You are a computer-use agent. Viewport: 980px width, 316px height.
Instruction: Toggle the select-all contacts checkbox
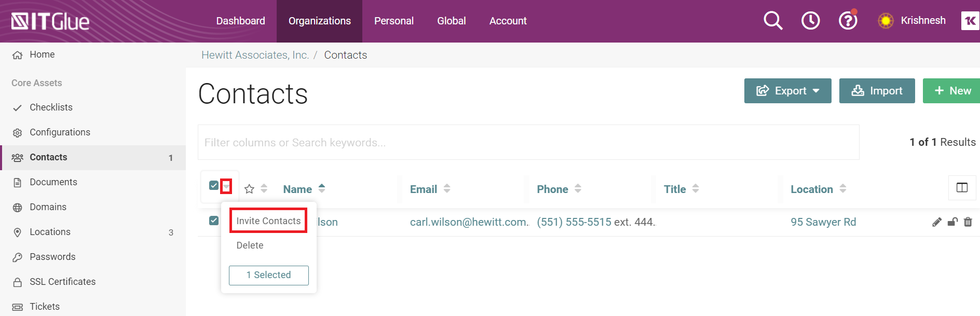click(x=214, y=185)
